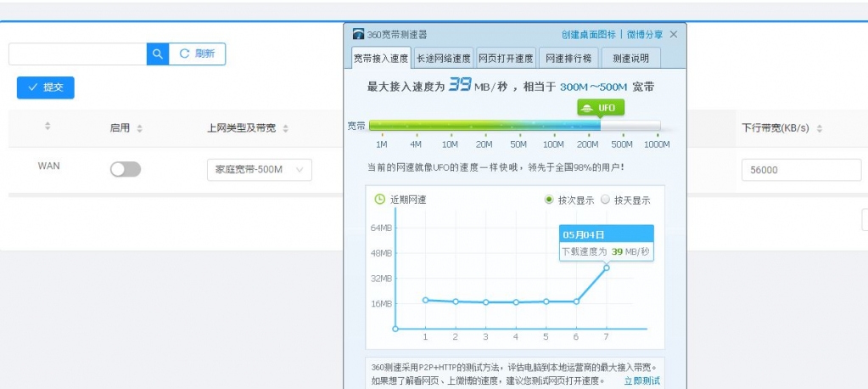
Task: Click the WAN row label
Action: point(48,166)
